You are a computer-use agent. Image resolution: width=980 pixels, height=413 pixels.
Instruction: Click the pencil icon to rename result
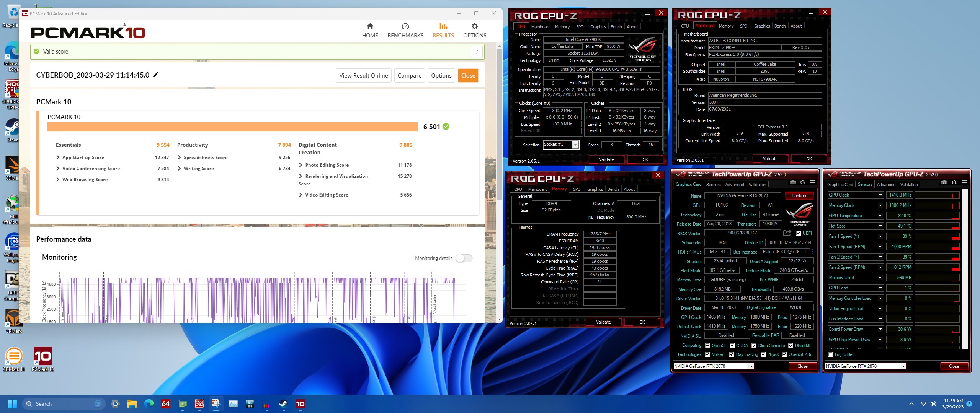[x=156, y=75]
